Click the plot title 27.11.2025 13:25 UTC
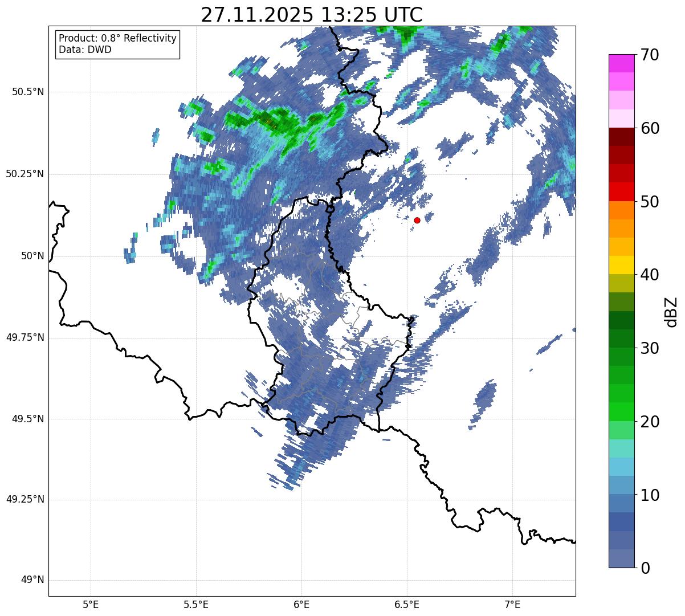 point(312,14)
